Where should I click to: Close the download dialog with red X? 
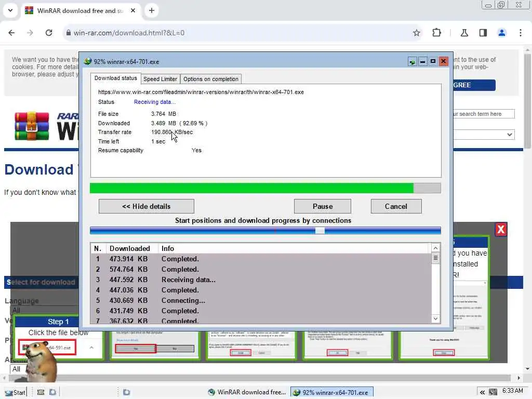(443, 61)
